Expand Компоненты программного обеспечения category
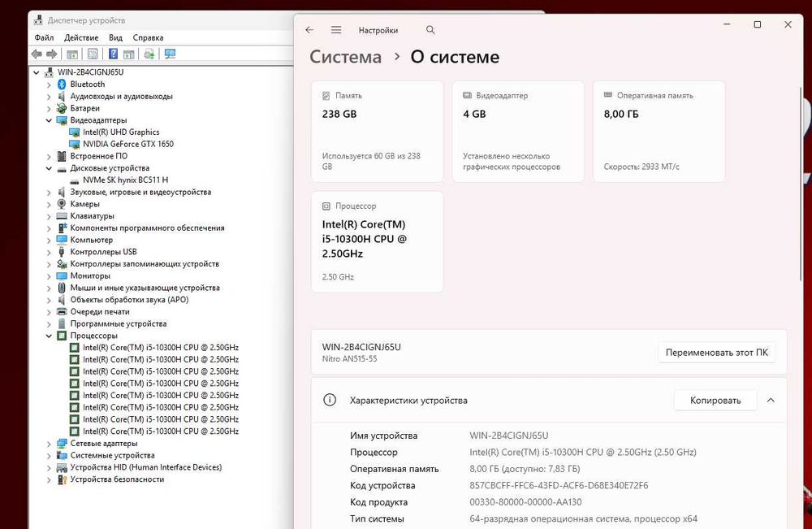 point(49,228)
